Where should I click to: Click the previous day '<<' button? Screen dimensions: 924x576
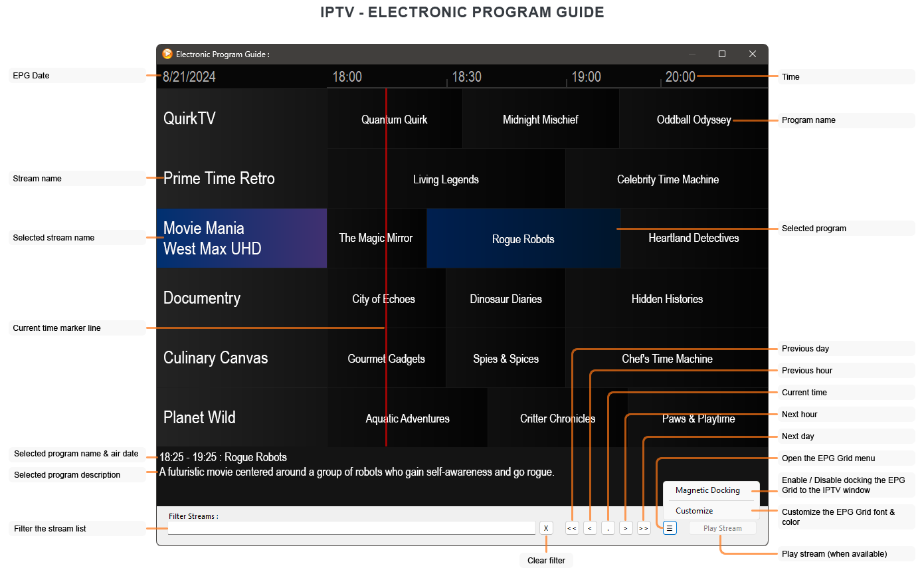pos(572,528)
